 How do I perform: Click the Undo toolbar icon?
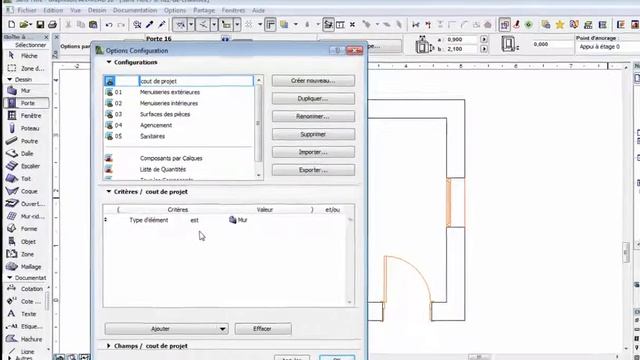tap(109, 25)
